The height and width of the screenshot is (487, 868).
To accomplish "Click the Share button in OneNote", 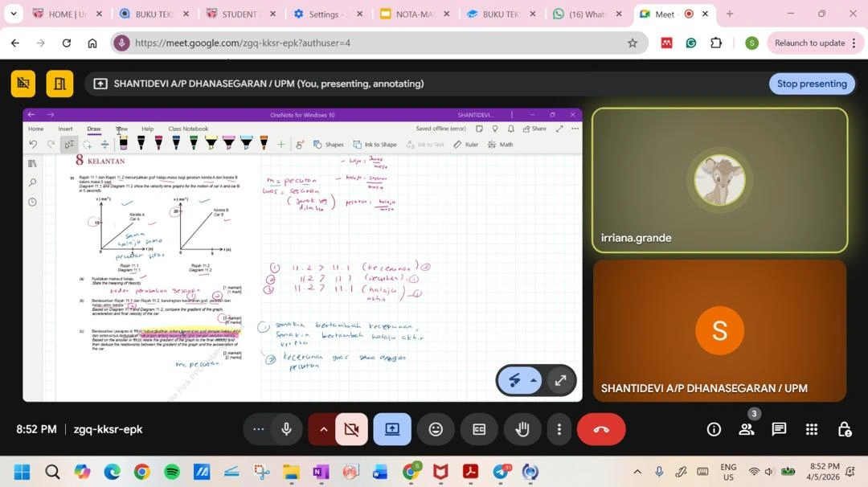I will 534,129.
